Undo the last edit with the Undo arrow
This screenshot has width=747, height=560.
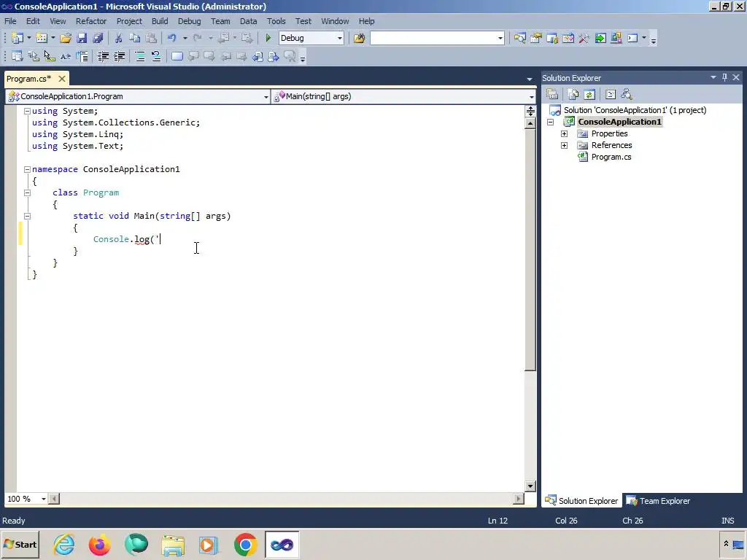coord(172,38)
